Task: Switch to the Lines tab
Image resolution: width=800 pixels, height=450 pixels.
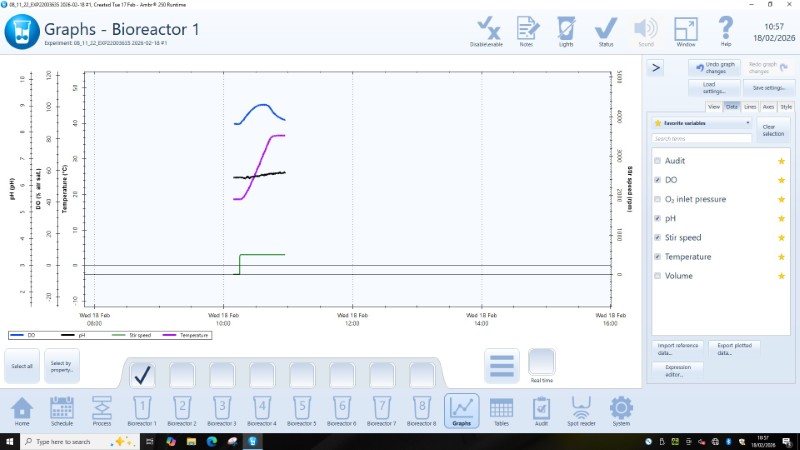Action: click(750, 106)
